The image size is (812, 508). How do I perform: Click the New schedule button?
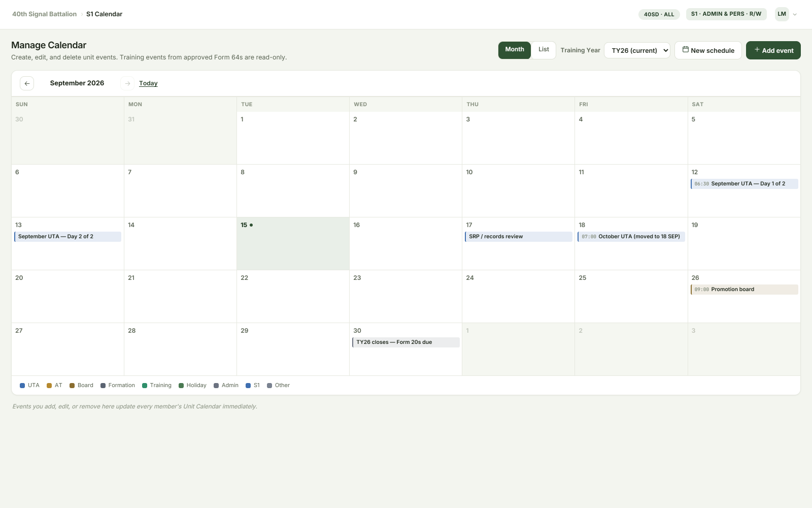point(708,50)
